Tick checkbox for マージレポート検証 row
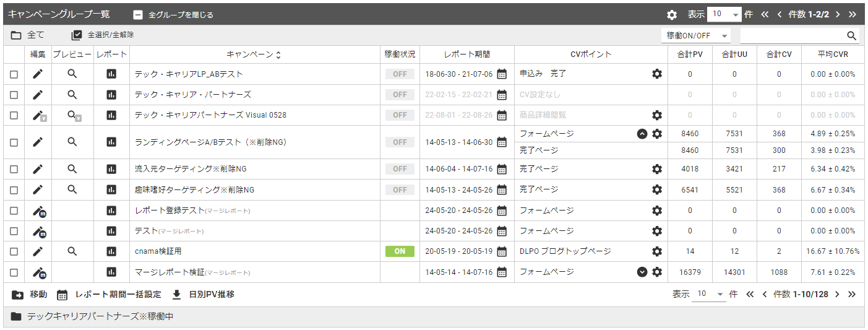This screenshot has width=868, height=330. 14,272
